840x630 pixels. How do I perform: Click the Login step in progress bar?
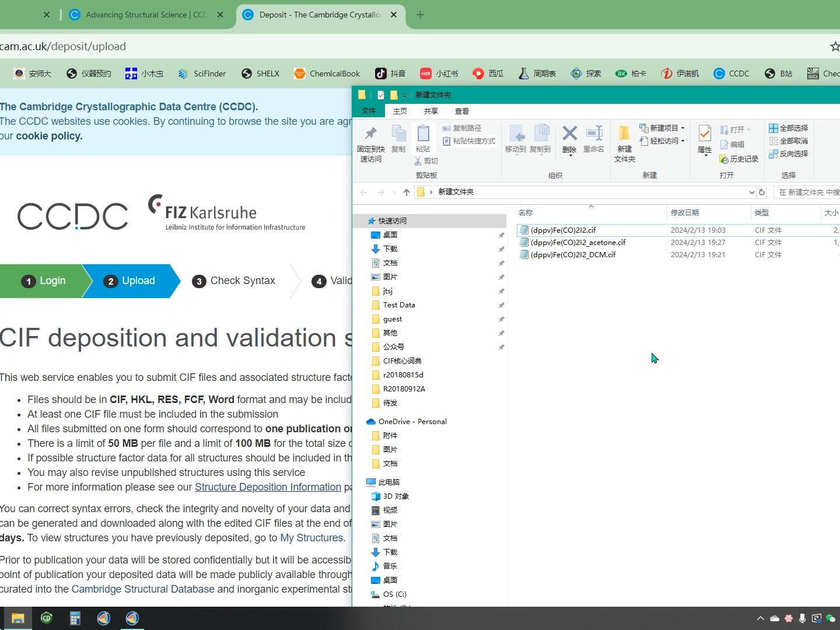point(44,281)
